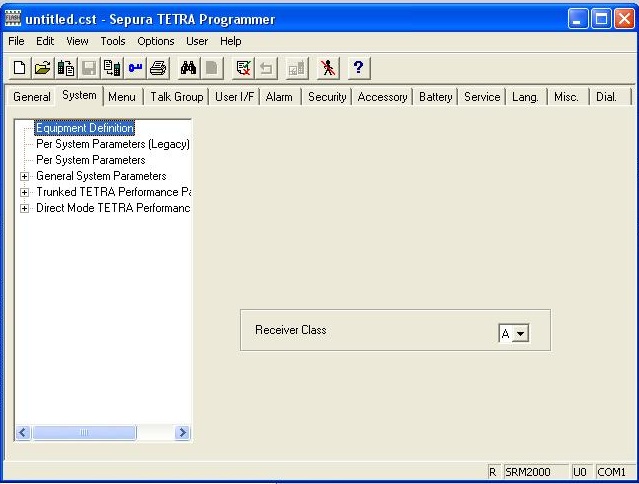Screen dimensions: 639x484
Task: Click the read from radio toolbar icon
Action: tap(66, 68)
